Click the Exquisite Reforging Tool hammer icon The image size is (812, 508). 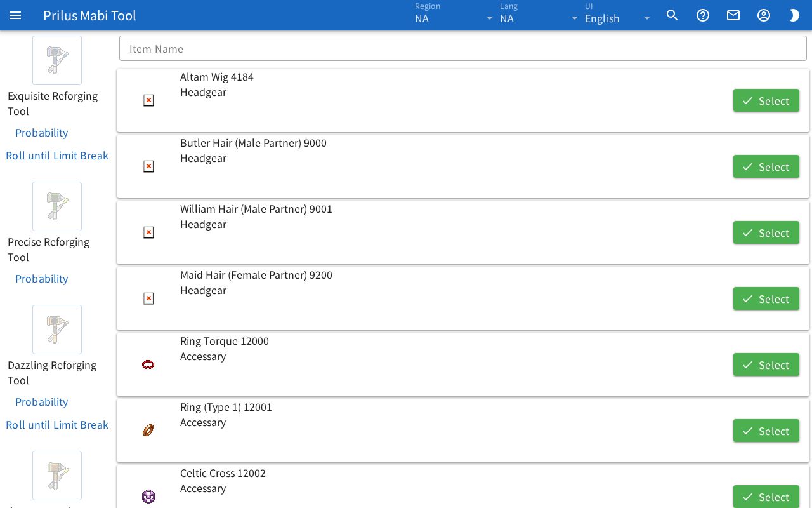tap(57, 60)
